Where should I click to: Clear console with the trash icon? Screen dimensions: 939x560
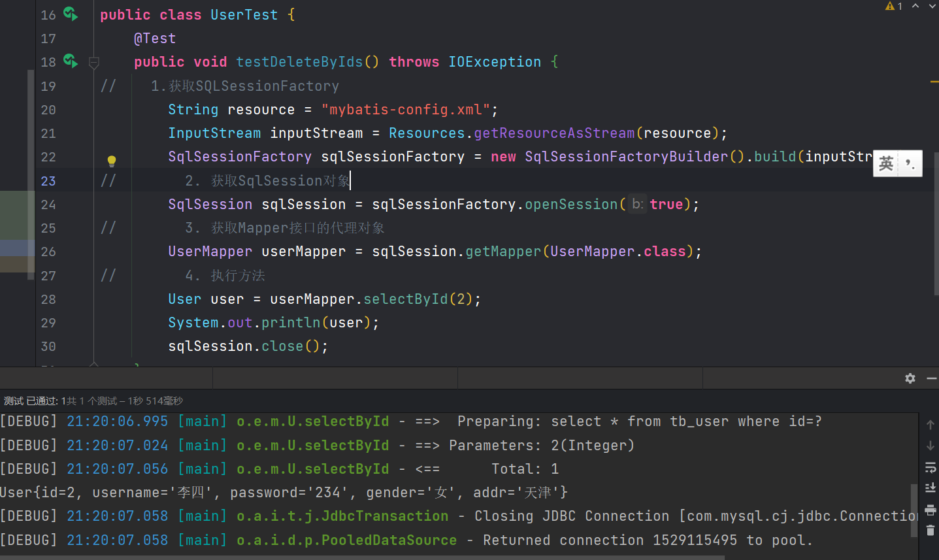click(931, 531)
